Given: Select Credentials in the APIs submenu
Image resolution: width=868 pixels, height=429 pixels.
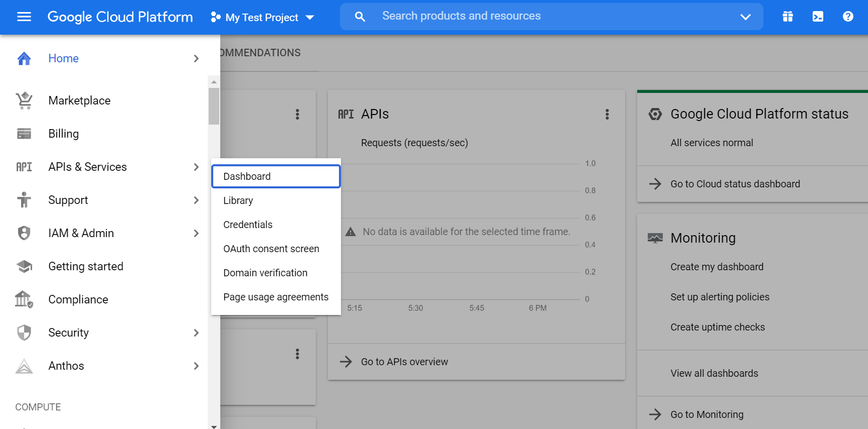Looking at the screenshot, I should point(276,225).
